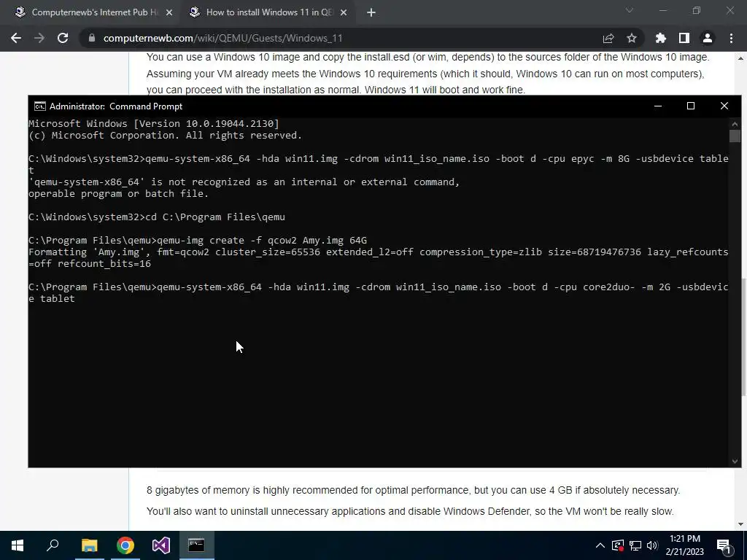The width and height of the screenshot is (747, 560).
Task: Share this page icon in address bar
Action: 608,38
